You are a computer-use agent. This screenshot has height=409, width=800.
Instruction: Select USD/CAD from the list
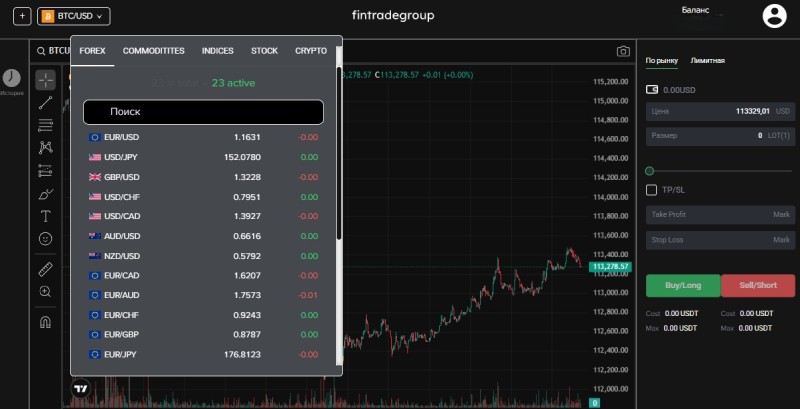(204, 216)
